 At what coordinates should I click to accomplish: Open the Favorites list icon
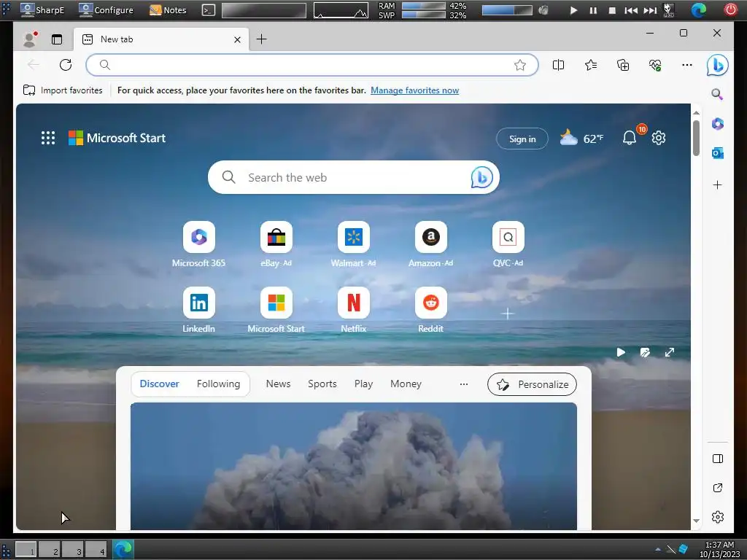click(x=591, y=65)
